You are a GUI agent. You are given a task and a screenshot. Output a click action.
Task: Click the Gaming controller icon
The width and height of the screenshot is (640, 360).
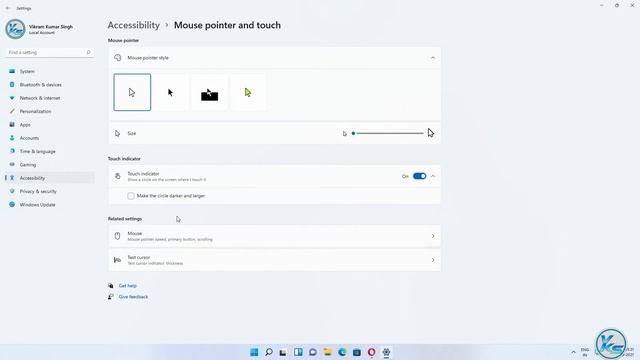(x=12, y=165)
